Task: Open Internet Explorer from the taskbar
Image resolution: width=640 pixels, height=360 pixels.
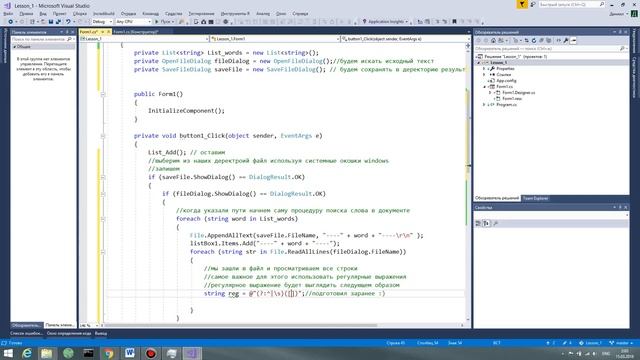Action: pyautogui.click(x=27, y=353)
